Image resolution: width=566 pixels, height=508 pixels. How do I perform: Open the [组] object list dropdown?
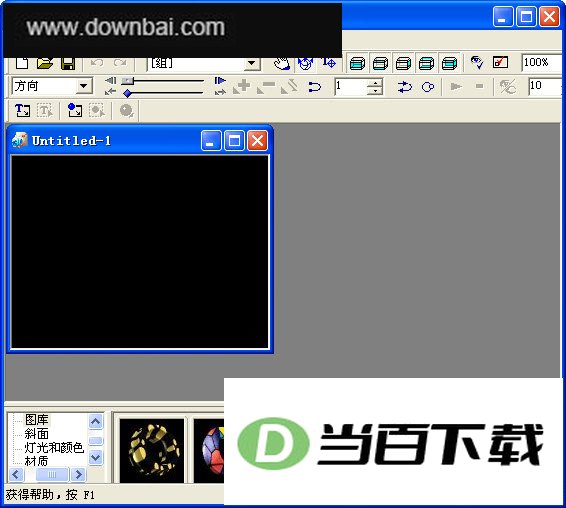click(252, 64)
